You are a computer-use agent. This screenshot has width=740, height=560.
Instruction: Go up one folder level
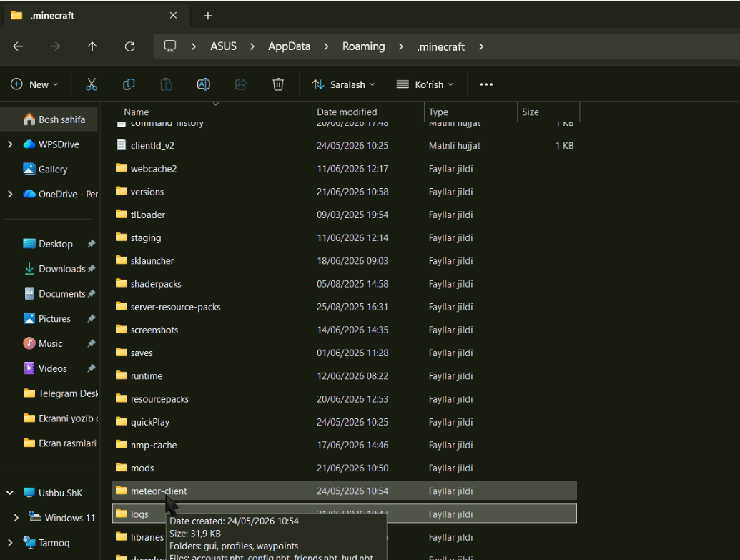point(92,46)
